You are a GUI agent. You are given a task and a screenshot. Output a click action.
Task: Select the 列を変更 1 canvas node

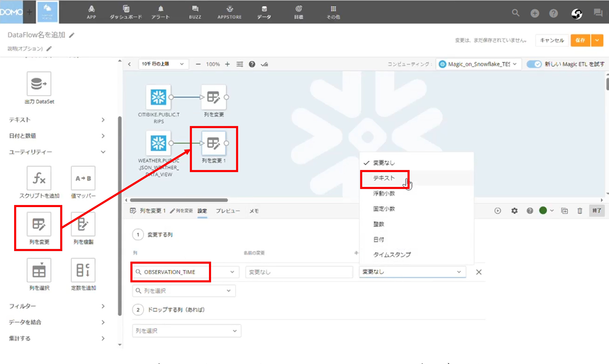point(214,143)
